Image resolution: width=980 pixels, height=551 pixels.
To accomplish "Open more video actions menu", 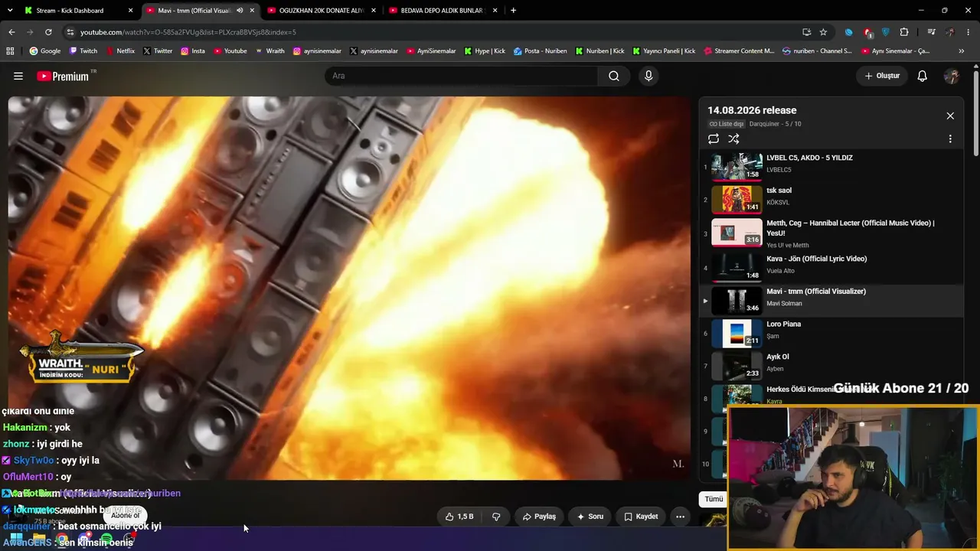I will point(680,517).
